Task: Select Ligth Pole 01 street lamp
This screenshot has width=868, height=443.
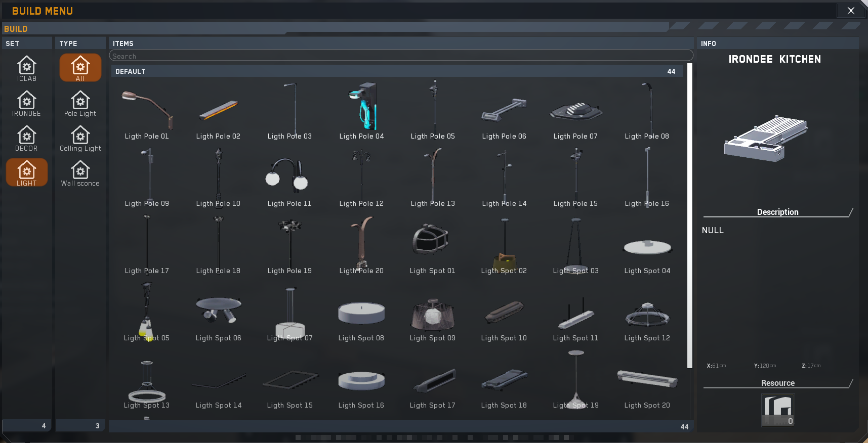Action: pos(147,111)
